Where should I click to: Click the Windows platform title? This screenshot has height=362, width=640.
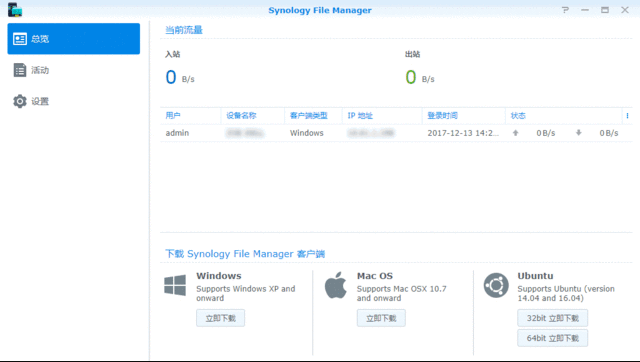(x=219, y=276)
